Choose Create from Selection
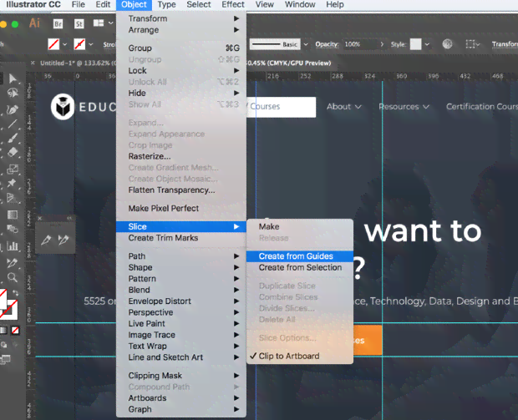The height and width of the screenshot is (420, 518). pos(300,267)
